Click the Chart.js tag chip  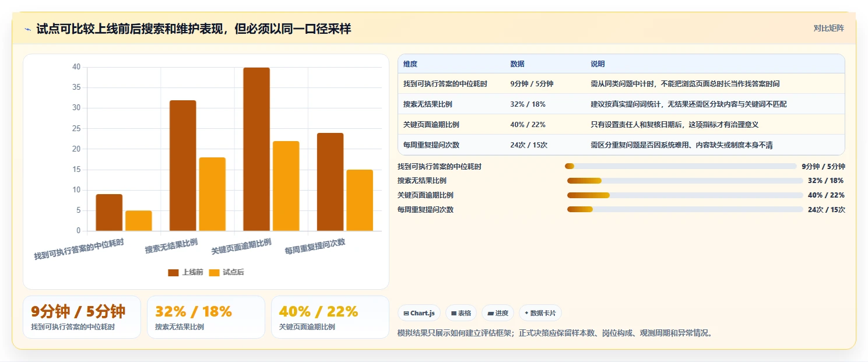[419, 313]
